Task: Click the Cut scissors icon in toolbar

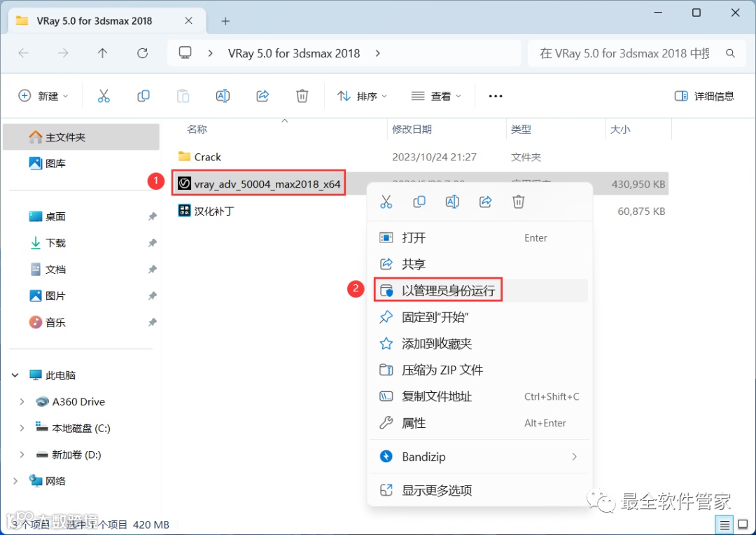Action: click(104, 96)
